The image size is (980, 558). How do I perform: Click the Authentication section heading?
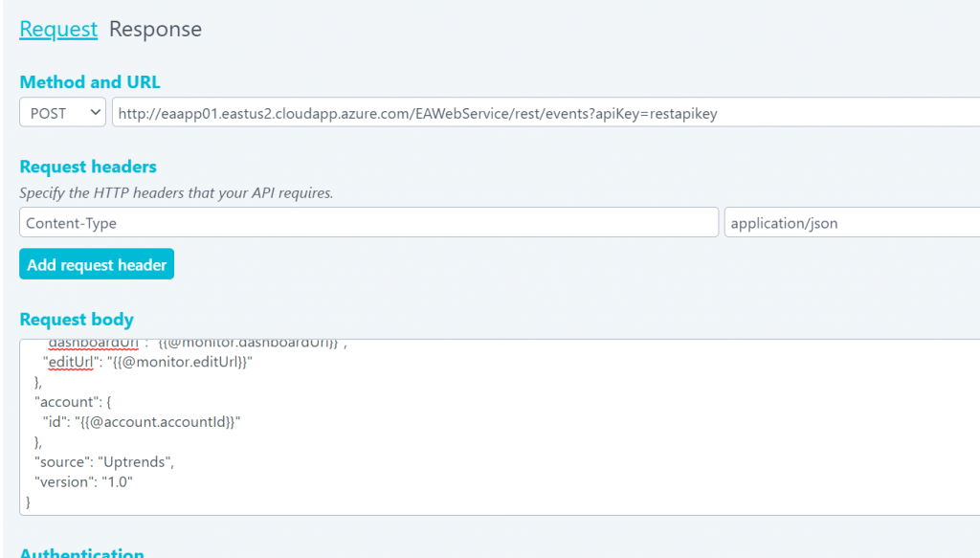coord(81,552)
